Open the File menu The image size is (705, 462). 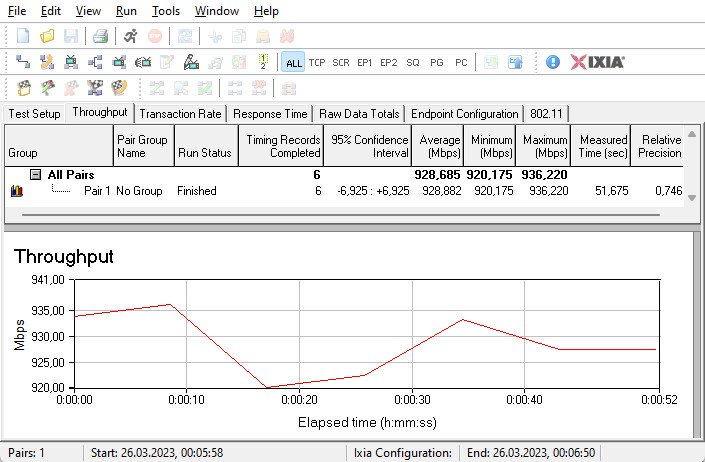tap(17, 11)
